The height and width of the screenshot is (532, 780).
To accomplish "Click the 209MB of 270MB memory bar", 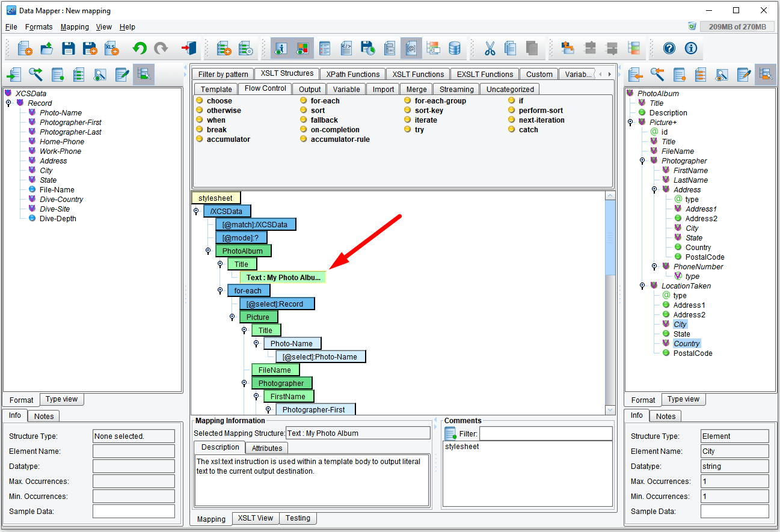I will pyautogui.click(x=737, y=27).
